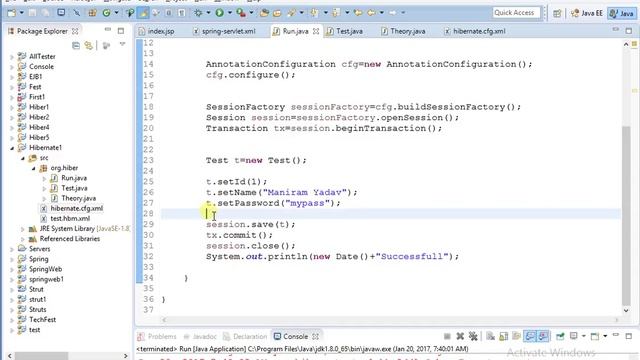The image size is (640, 360).
Task: Open the Run button dropdown arrow
Action: point(229,13)
